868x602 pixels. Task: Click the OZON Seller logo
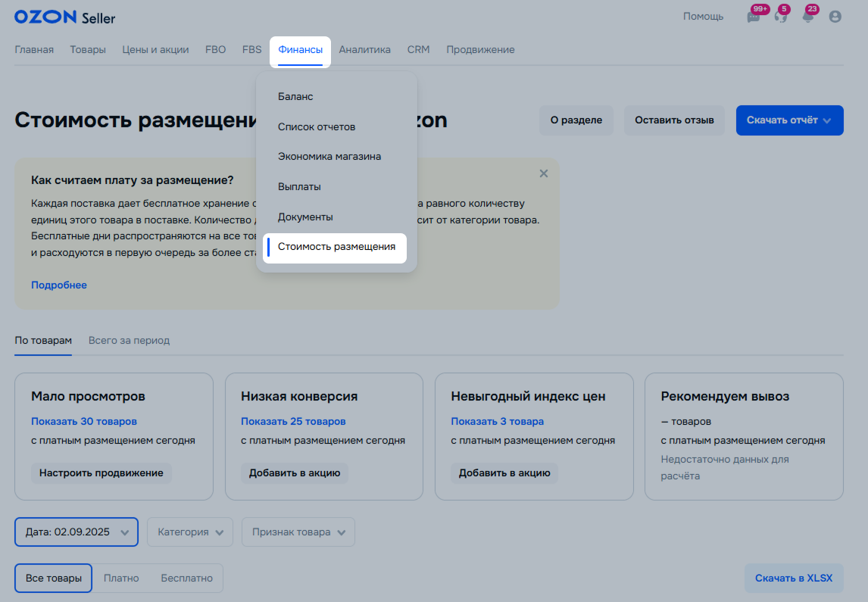tap(65, 17)
